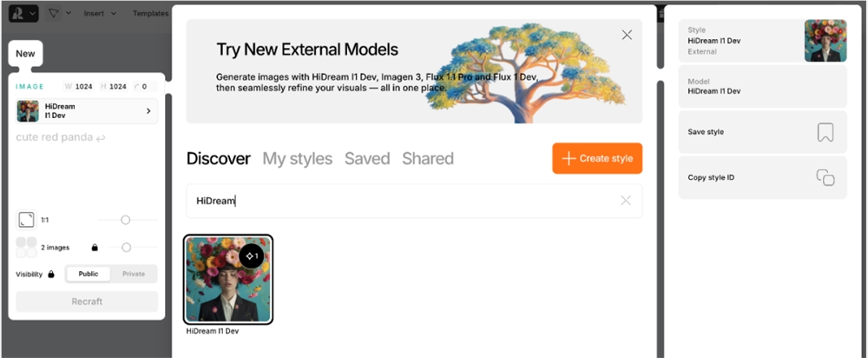Select the HiDream I1 Dev style thumbnail
This screenshot has height=358, width=868.
coord(228,279)
